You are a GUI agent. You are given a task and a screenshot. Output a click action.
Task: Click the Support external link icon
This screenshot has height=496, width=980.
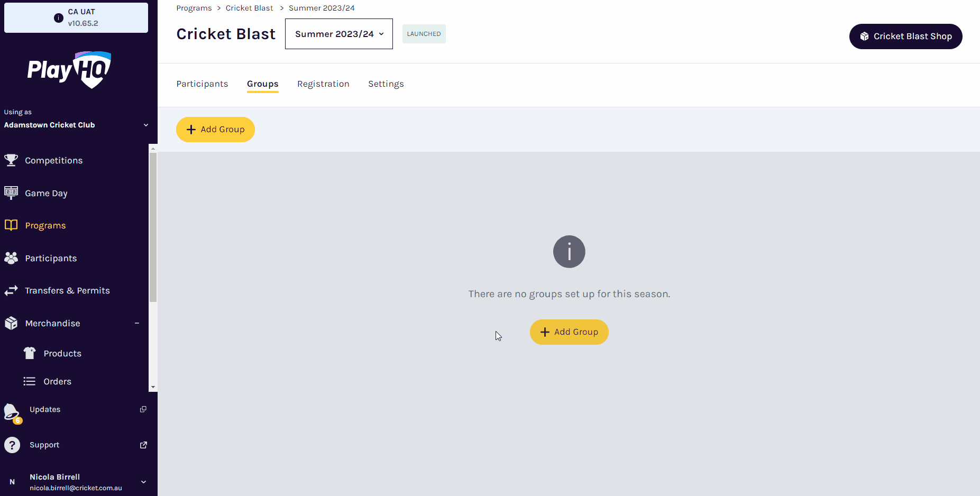pos(143,445)
